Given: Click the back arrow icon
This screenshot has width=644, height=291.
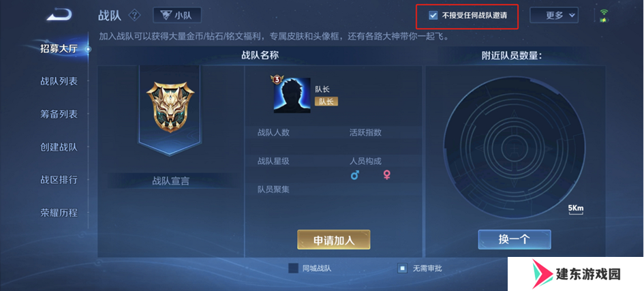Looking at the screenshot, I should click(x=59, y=15).
